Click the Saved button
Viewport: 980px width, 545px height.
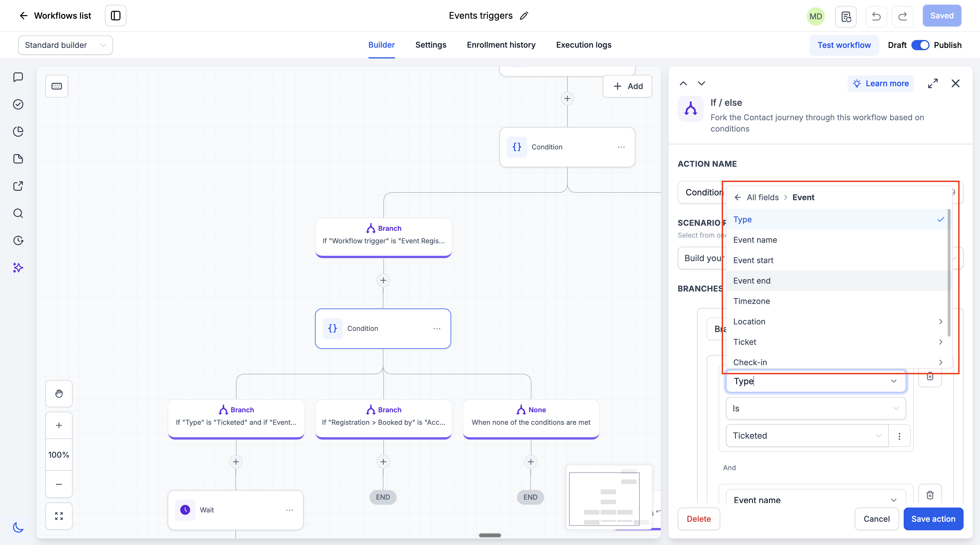(x=941, y=16)
